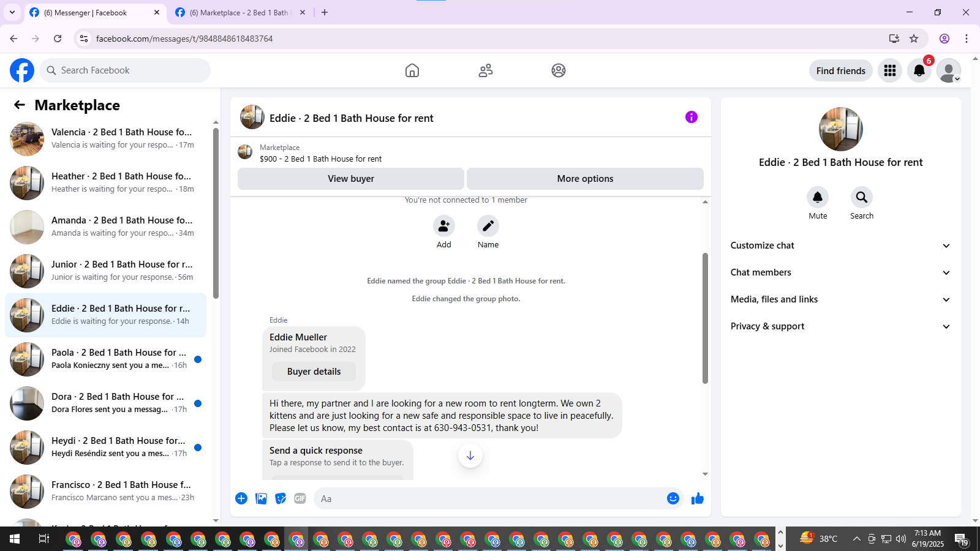980x551 pixels.
Task: Open the Windows notification center icon
Action: coord(961,539)
